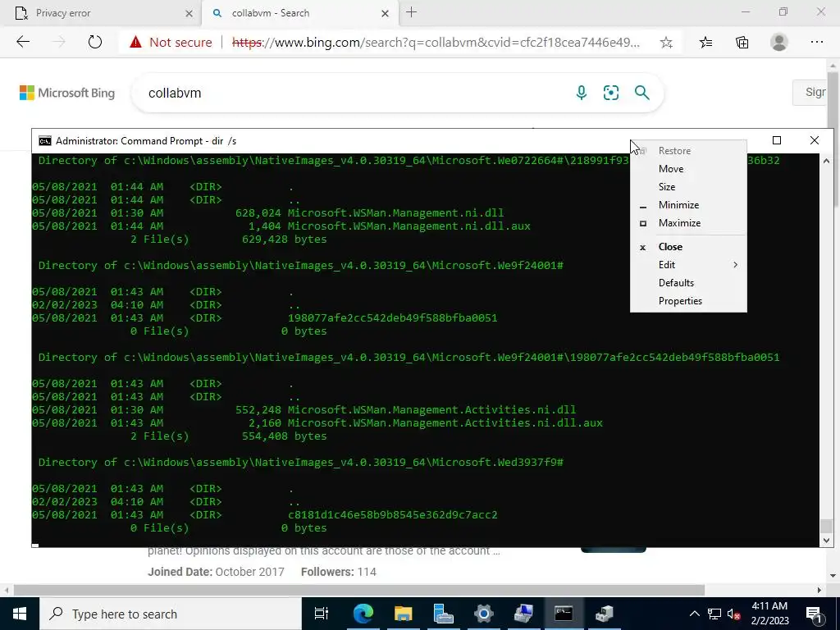Click the muted volume tray icon
The width and height of the screenshot is (840, 630).
[x=734, y=614]
